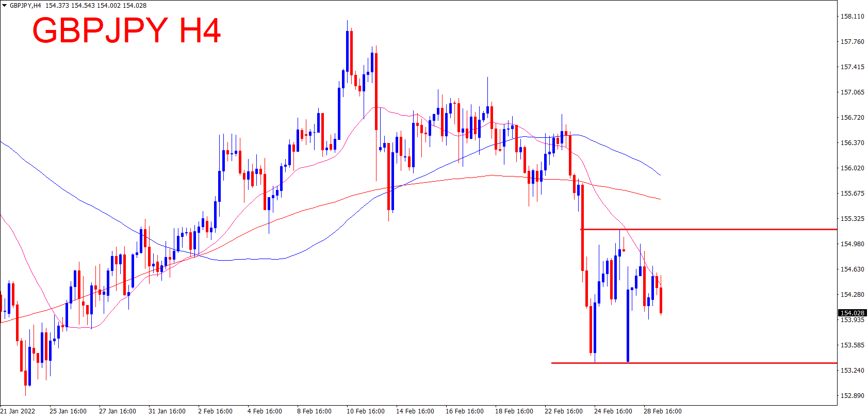Click price level 154.280 on the scale
The image size is (868, 416).
click(853, 295)
